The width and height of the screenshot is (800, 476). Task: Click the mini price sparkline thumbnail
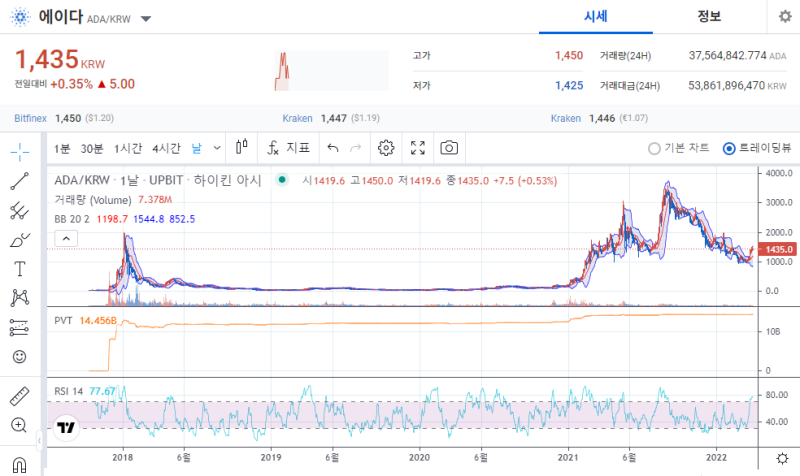(332, 70)
